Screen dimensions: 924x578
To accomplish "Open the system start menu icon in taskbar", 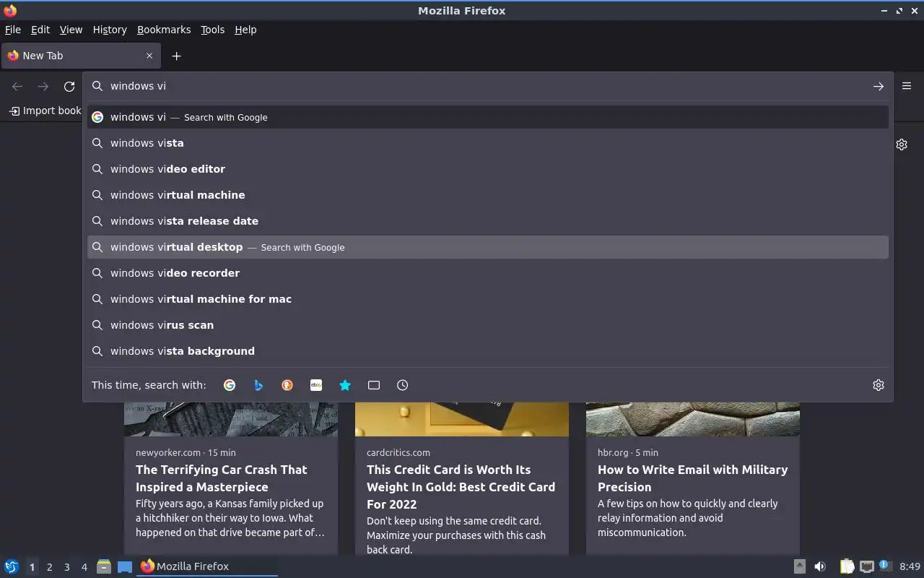I will (11, 566).
